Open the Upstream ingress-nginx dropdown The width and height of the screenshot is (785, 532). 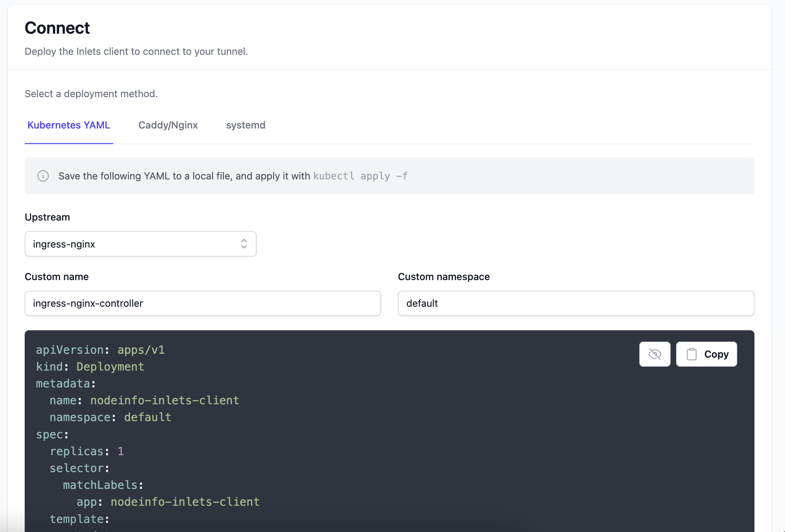tap(140, 244)
